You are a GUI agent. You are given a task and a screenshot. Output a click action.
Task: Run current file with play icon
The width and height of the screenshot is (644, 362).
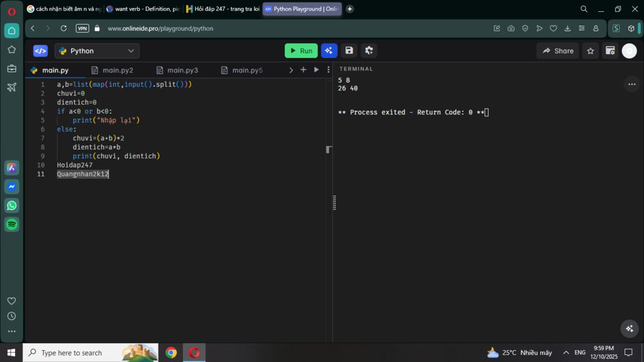point(316,70)
